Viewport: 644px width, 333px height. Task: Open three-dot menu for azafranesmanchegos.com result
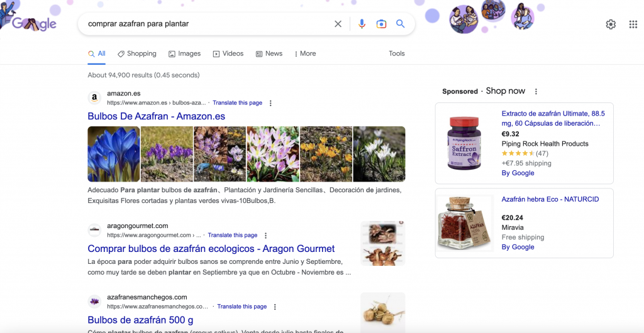[x=275, y=307]
